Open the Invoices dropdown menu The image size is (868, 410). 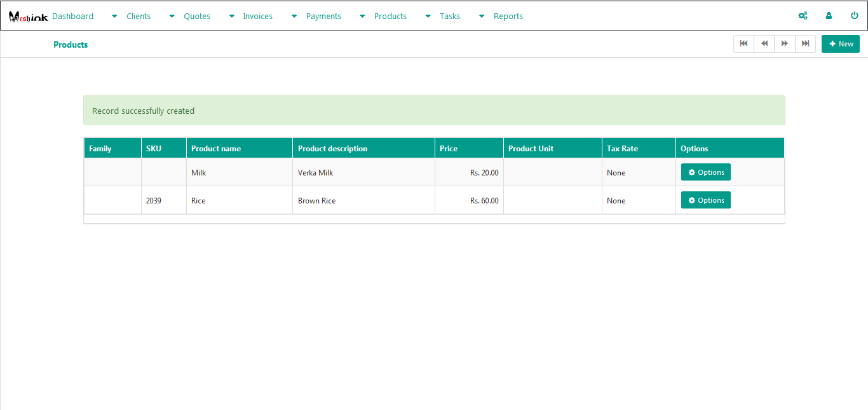click(257, 17)
